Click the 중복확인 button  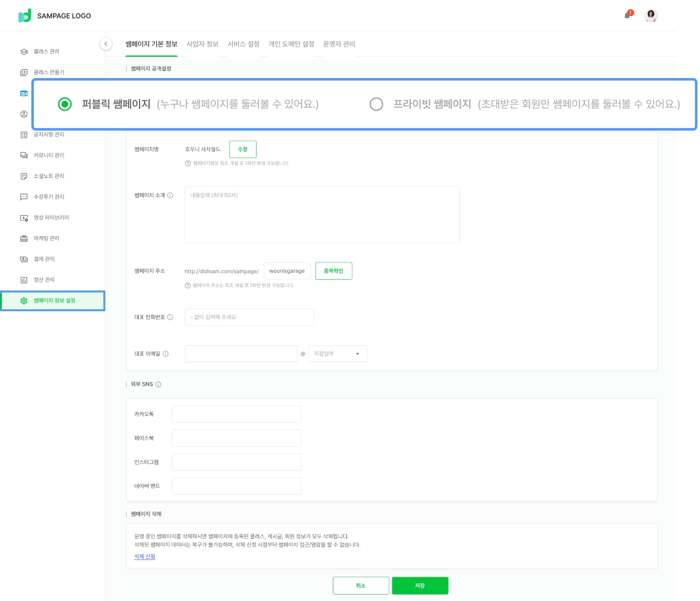333,271
